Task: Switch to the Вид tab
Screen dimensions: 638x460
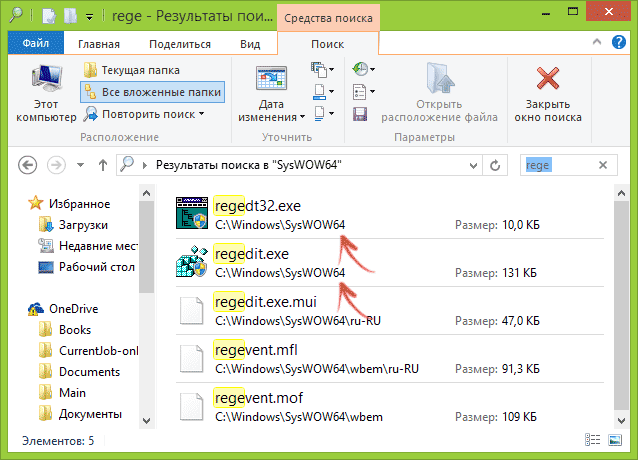Action: click(x=250, y=44)
